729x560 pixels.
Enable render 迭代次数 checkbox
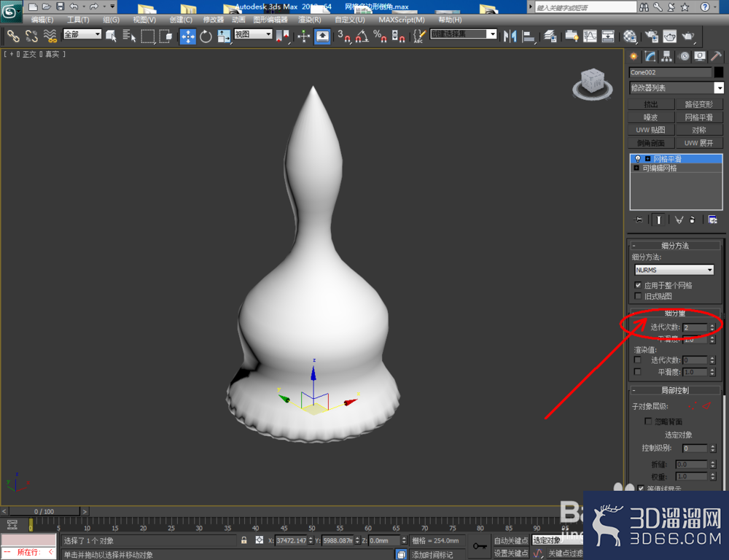(637, 360)
